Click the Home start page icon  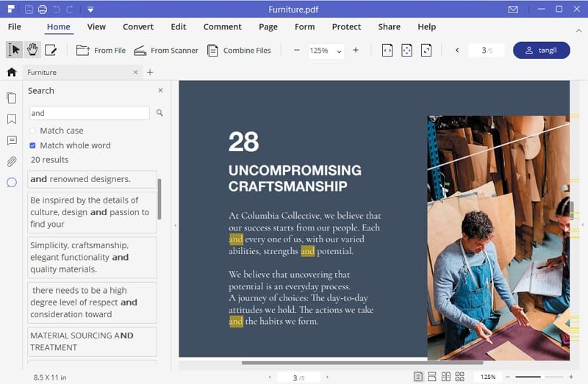click(12, 72)
